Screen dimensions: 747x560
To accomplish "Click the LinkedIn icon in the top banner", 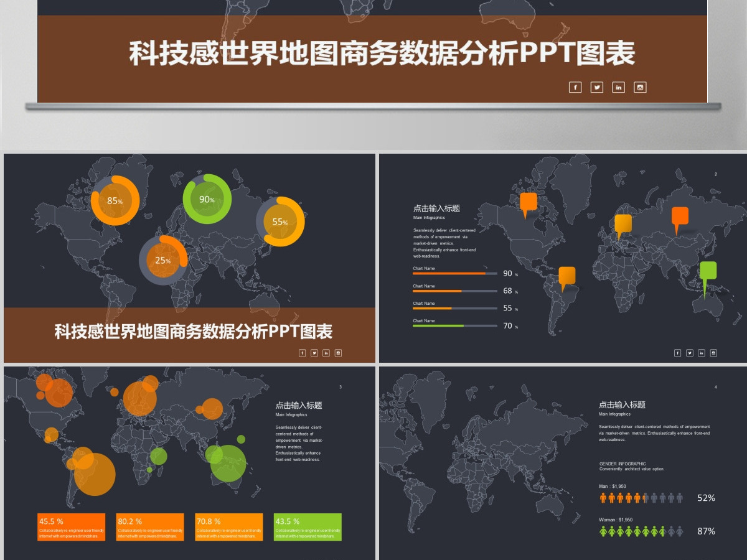I will [x=618, y=87].
